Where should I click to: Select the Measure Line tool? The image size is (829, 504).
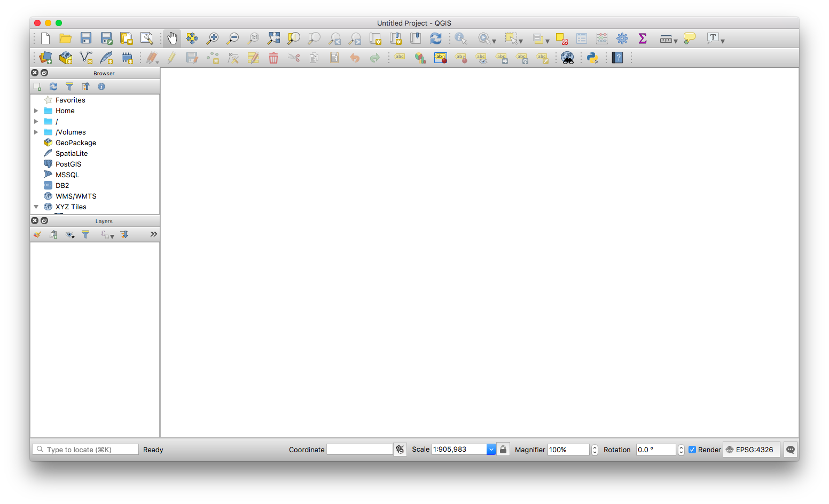click(666, 38)
